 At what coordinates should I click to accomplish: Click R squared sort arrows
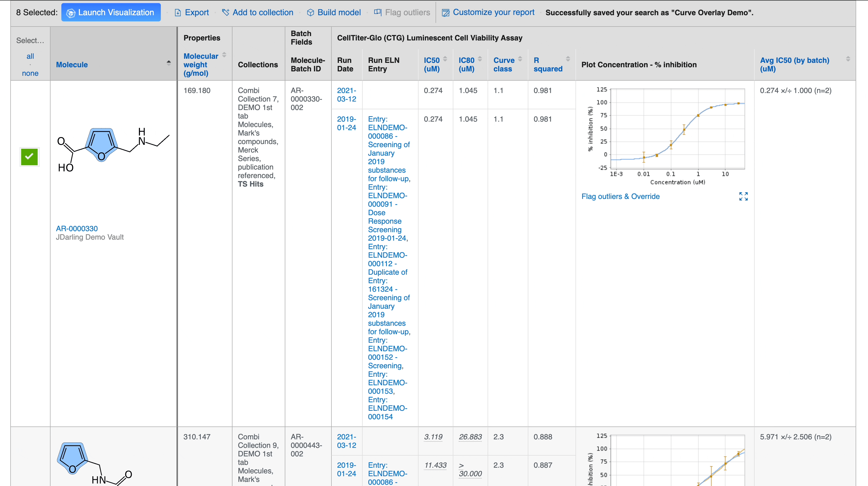point(568,59)
